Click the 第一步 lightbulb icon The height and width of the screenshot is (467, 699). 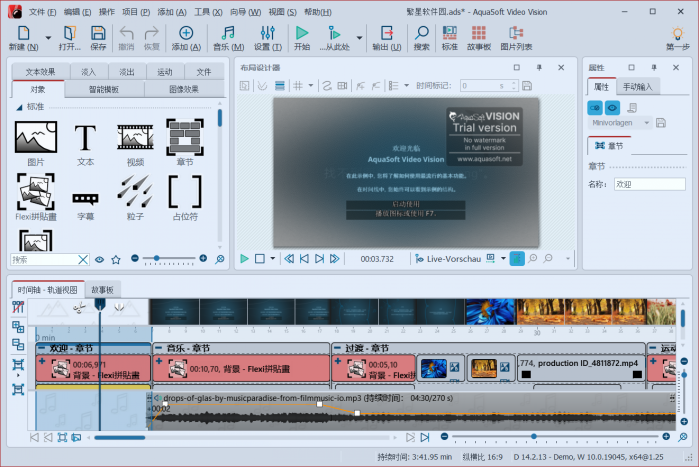678,33
